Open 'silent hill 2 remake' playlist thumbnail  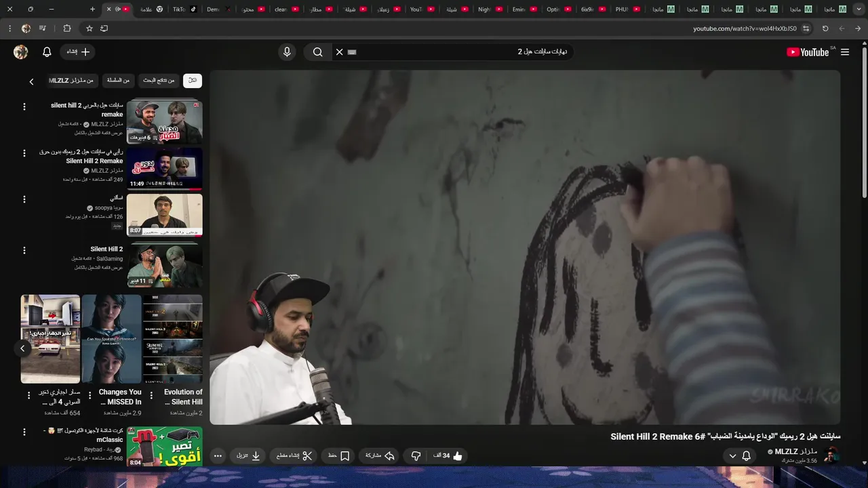pyautogui.click(x=164, y=122)
